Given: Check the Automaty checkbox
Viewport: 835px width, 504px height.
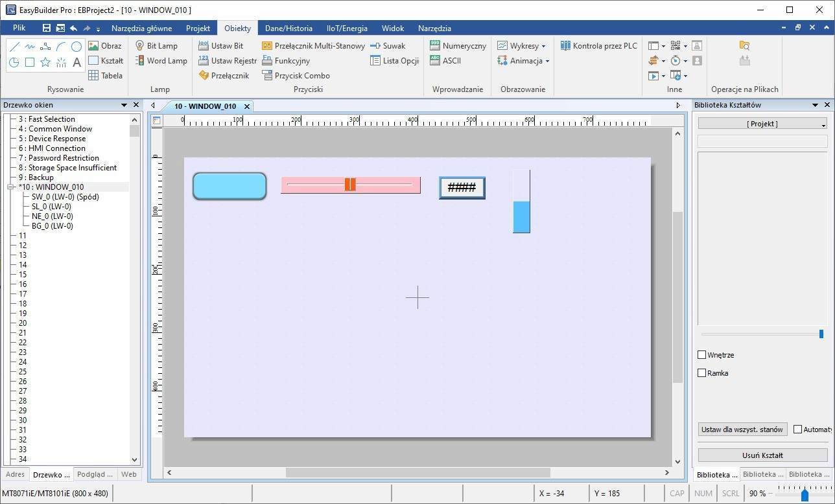Looking at the screenshot, I should (797, 430).
